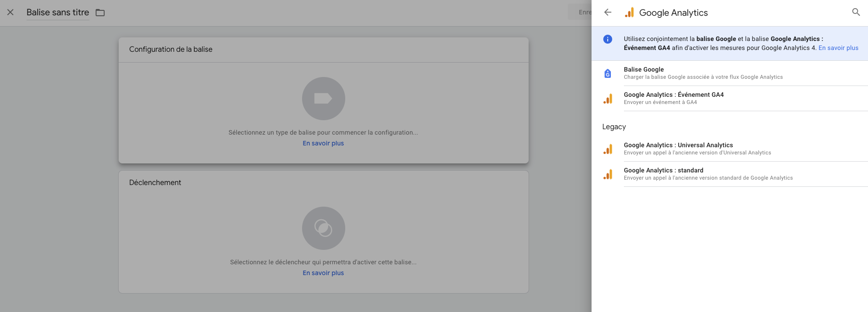The width and height of the screenshot is (868, 312).
Task: Click the Balise Google blue tag icon
Action: [608, 73]
